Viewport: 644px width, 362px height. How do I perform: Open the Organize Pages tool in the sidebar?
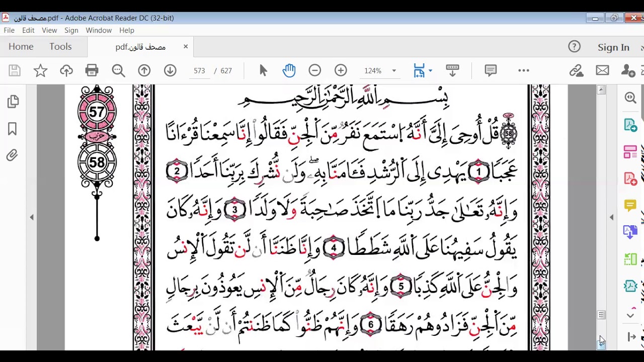tap(630, 152)
